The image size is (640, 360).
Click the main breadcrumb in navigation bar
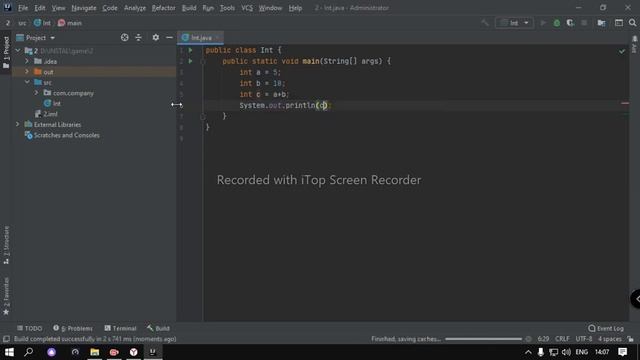pyautogui.click(x=70, y=23)
